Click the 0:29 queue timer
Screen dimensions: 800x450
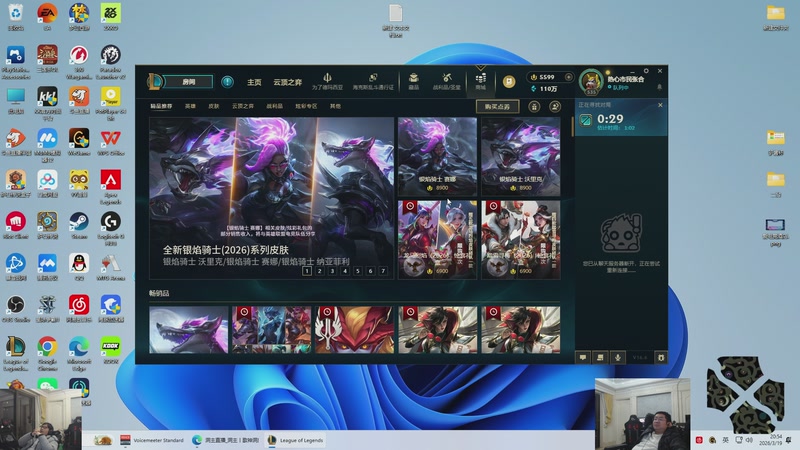tap(610, 119)
